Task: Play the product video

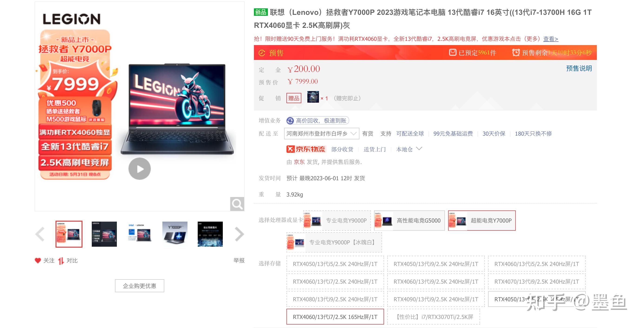Action: (139, 169)
